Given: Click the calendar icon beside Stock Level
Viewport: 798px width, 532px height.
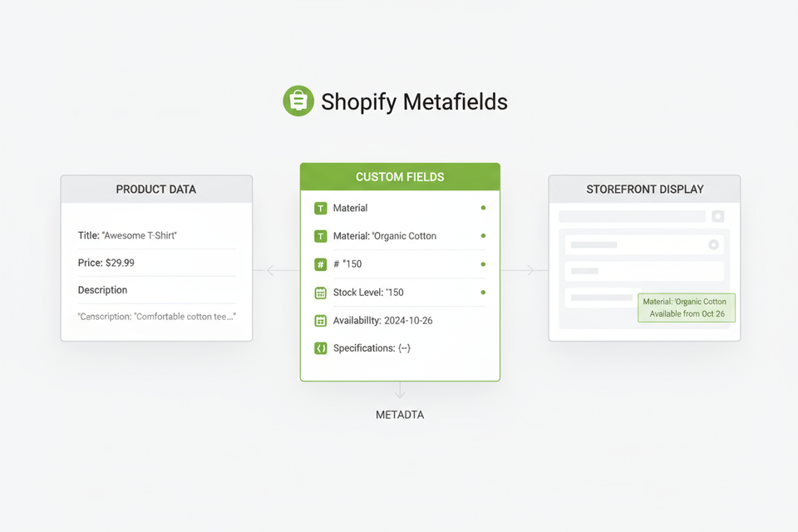Looking at the screenshot, I should pyautogui.click(x=321, y=293).
